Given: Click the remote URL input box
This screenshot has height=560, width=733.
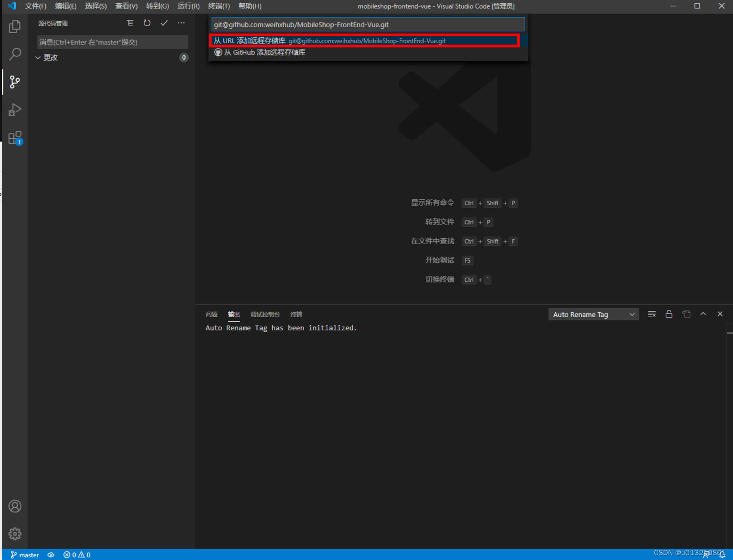Looking at the screenshot, I should point(368,25).
